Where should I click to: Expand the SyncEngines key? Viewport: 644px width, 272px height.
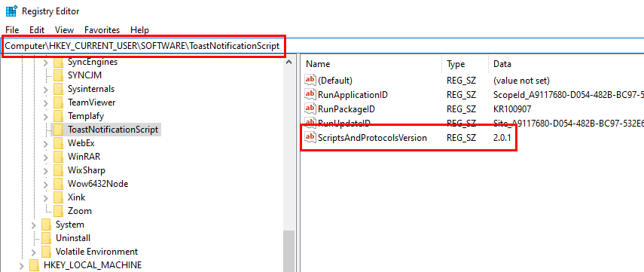46,62
